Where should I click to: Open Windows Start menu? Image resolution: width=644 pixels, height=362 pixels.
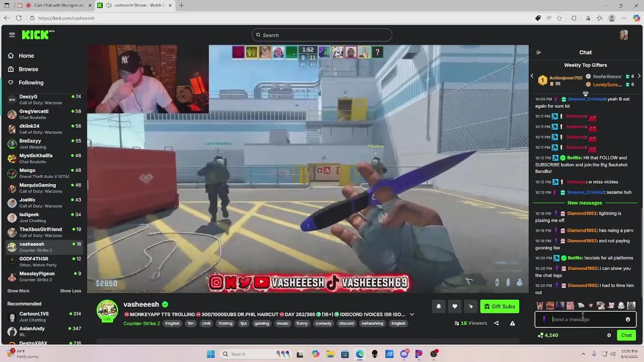211,354
